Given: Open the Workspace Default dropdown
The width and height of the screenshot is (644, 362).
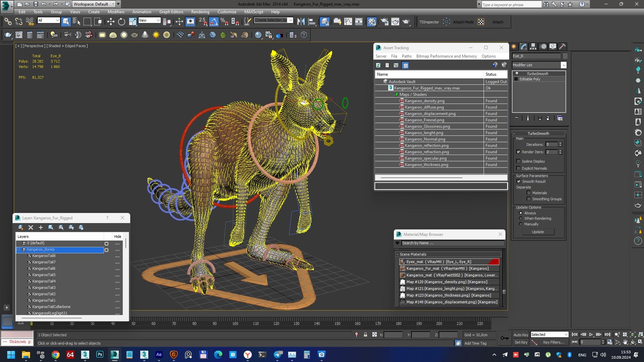Looking at the screenshot, I should tap(94, 4).
